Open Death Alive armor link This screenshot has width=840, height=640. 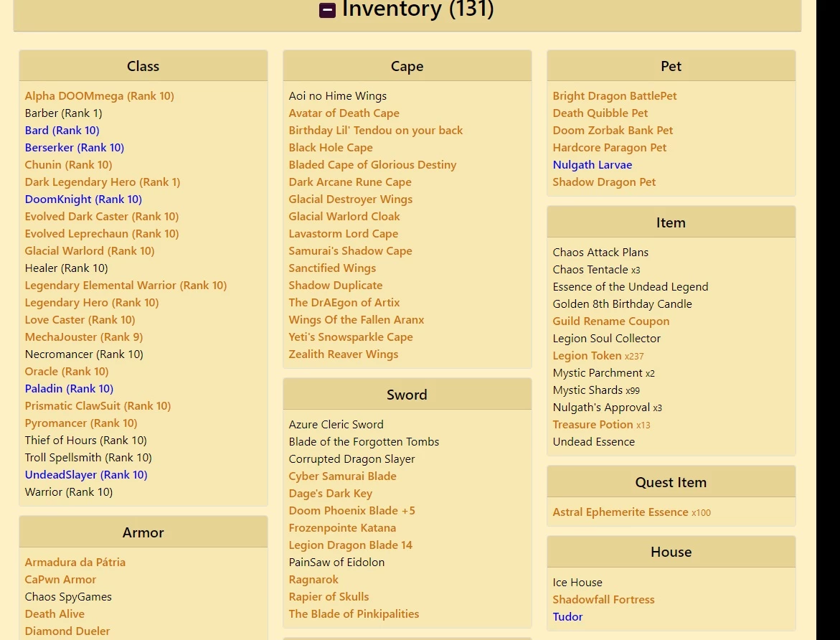point(55,613)
